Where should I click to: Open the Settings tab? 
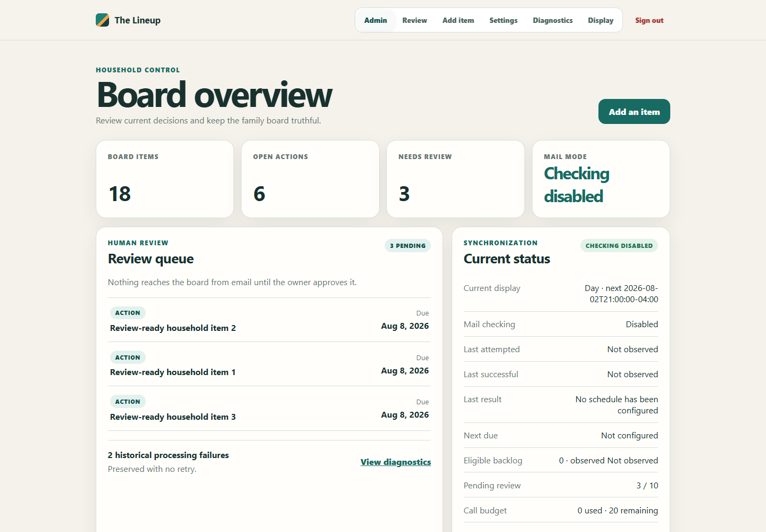tap(503, 20)
